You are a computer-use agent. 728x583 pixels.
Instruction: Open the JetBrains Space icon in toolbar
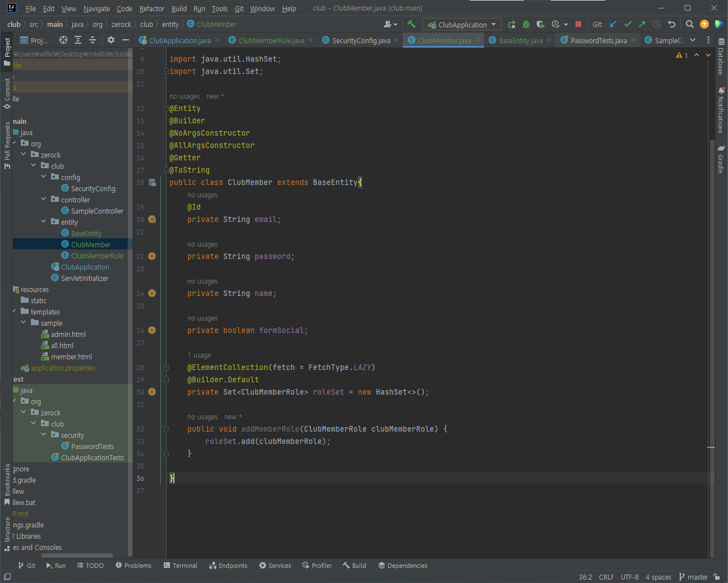pos(718,24)
